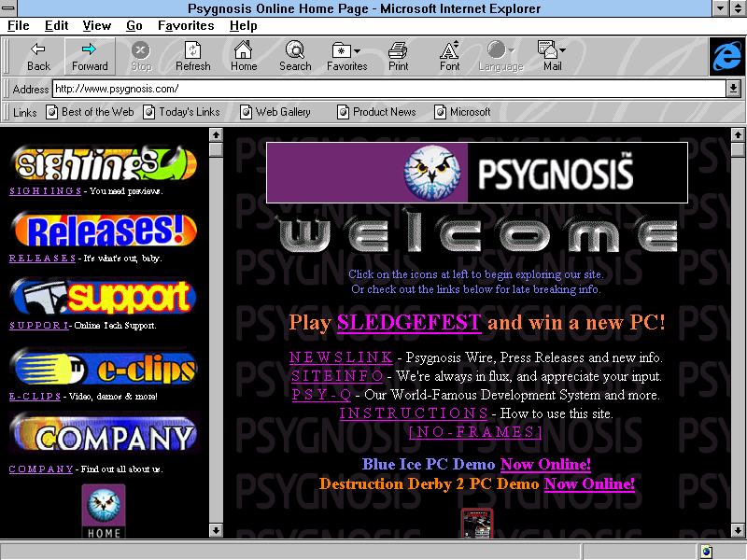Image resolution: width=747 pixels, height=560 pixels.
Task: Click the Psygnosis owl HOME icon
Action: tap(104, 511)
